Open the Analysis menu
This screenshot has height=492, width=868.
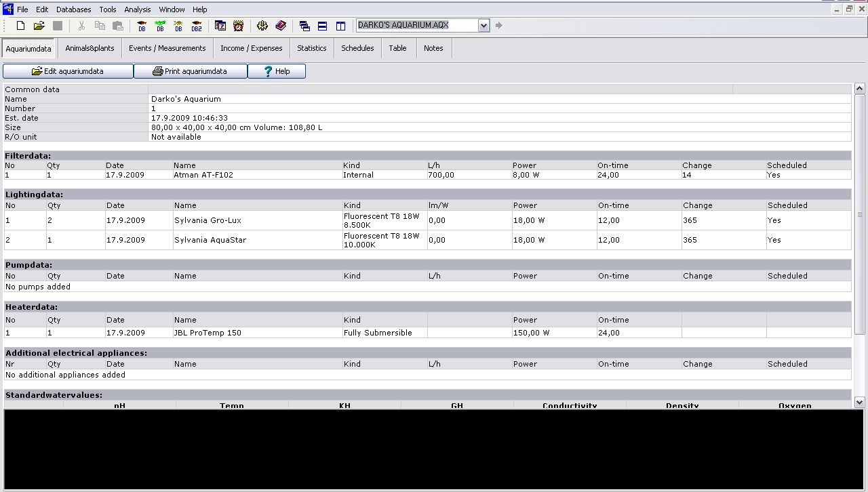click(x=138, y=9)
